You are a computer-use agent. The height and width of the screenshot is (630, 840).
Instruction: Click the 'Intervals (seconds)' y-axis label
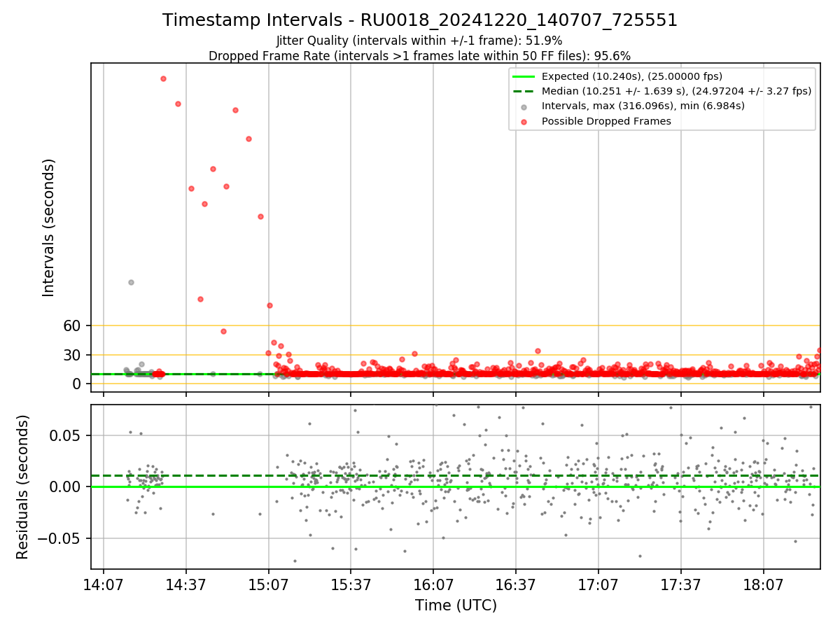point(48,227)
